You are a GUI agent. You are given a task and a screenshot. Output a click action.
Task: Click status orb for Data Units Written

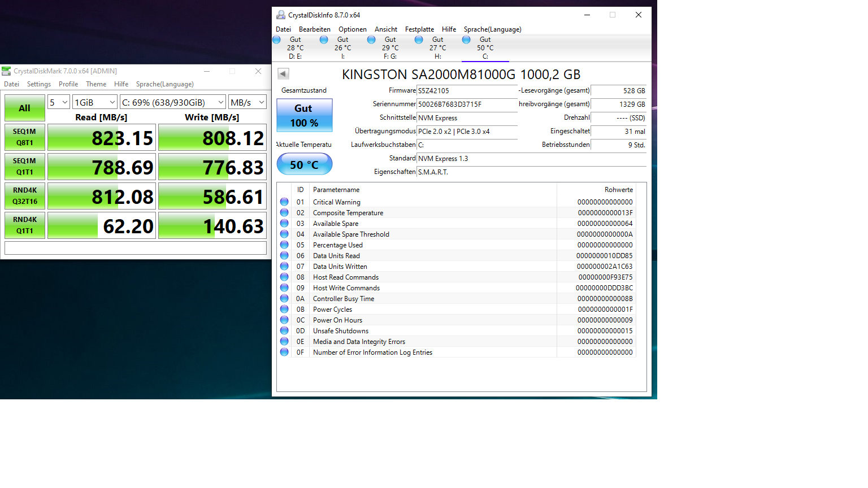(x=284, y=266)
